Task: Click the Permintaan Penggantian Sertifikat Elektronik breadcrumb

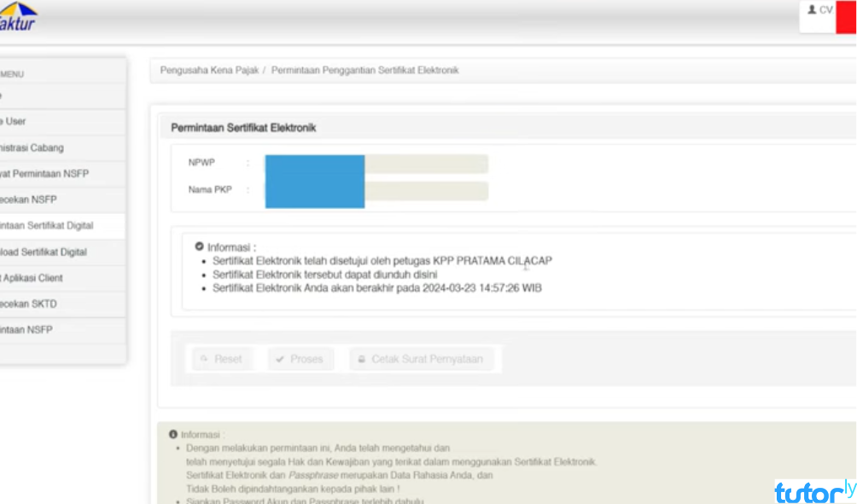Action: point(364,71)
